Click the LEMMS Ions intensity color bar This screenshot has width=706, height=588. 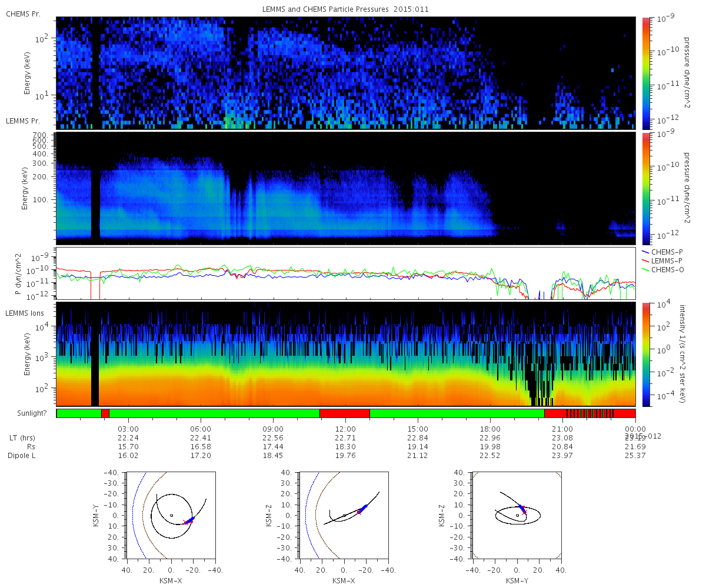click(x=646, y=355)
